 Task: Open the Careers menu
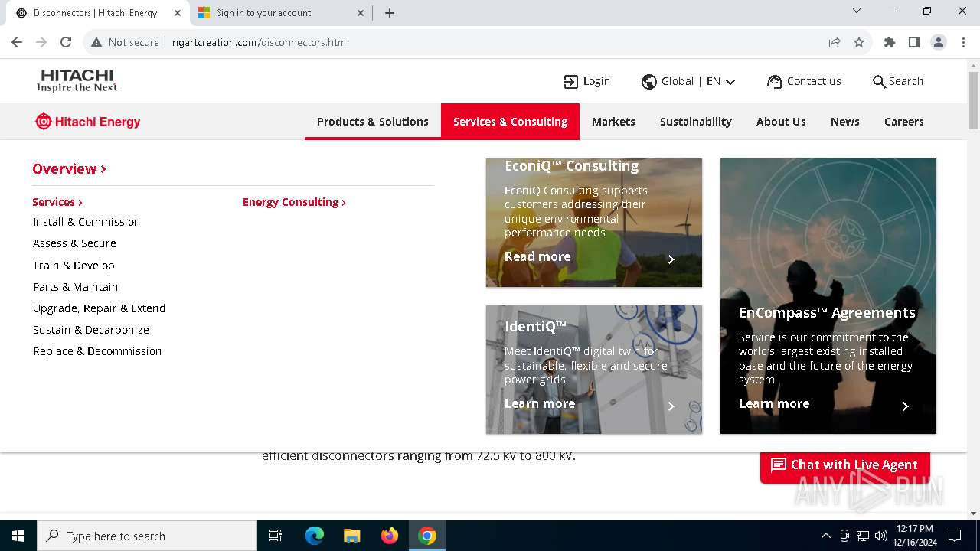pyautogui.click(x=904, y=122)
